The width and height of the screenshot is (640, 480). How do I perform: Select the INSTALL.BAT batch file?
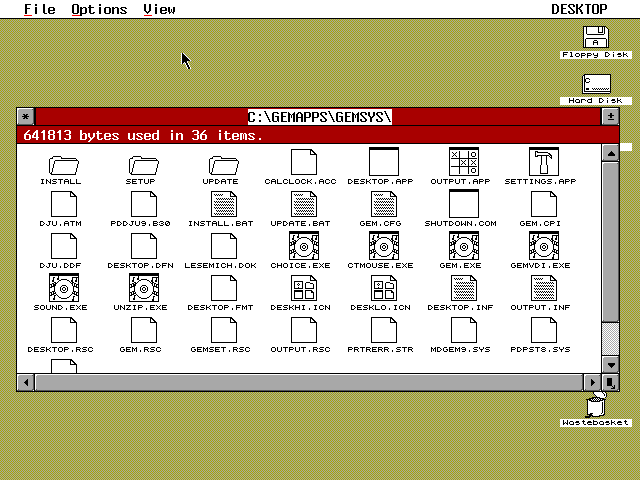[224, 204]
